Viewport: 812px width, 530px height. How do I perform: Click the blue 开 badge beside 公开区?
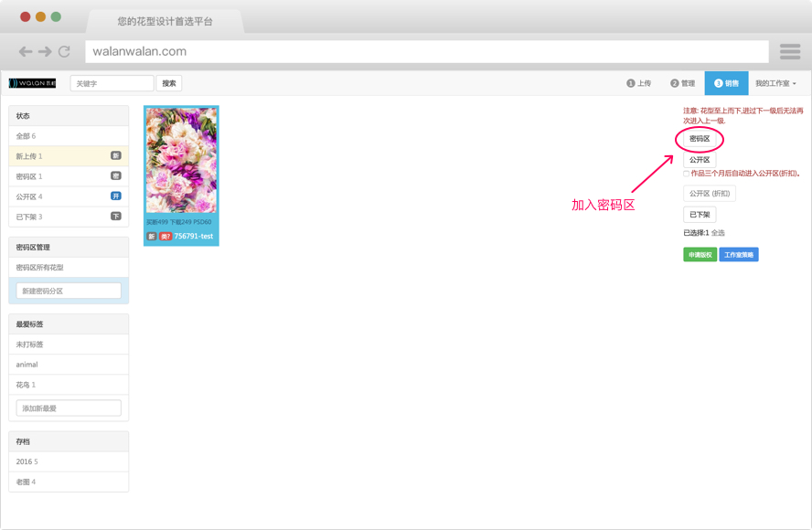click(x=116, y=196)
